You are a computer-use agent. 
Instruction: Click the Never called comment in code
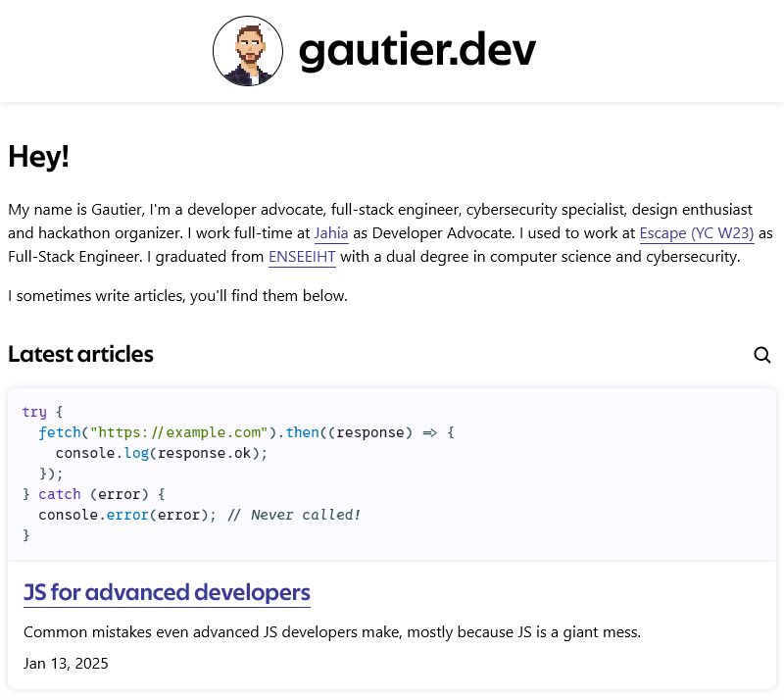294,514
